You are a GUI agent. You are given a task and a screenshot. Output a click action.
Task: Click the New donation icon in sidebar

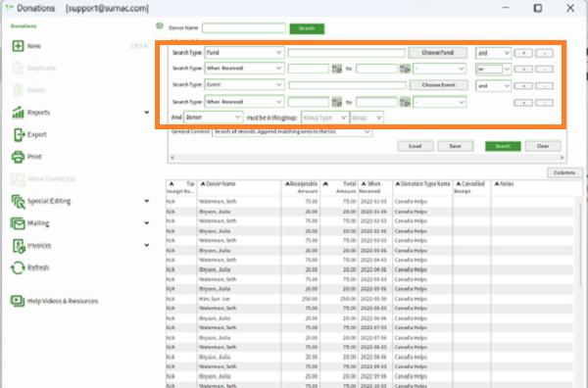(x=18, y=46)
